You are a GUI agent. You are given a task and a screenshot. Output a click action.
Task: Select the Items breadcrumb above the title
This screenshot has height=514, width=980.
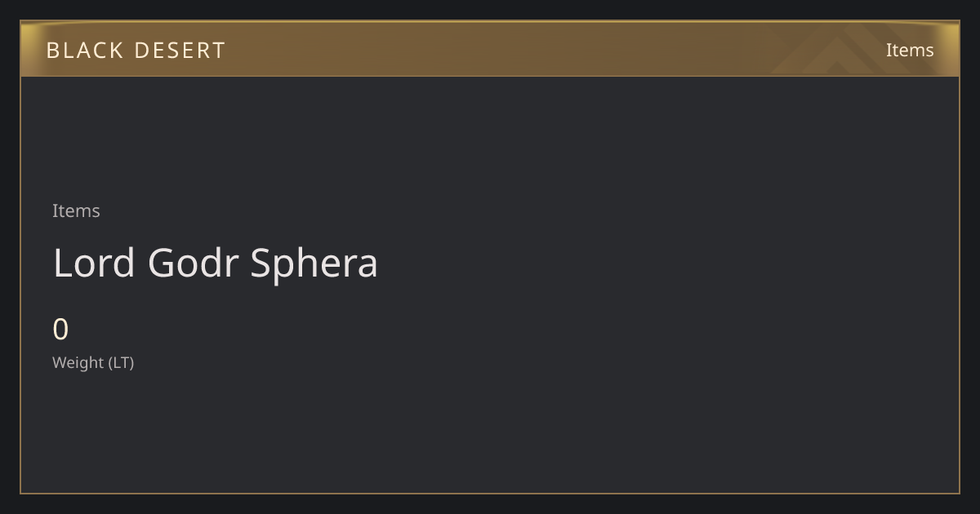point(76,210)
